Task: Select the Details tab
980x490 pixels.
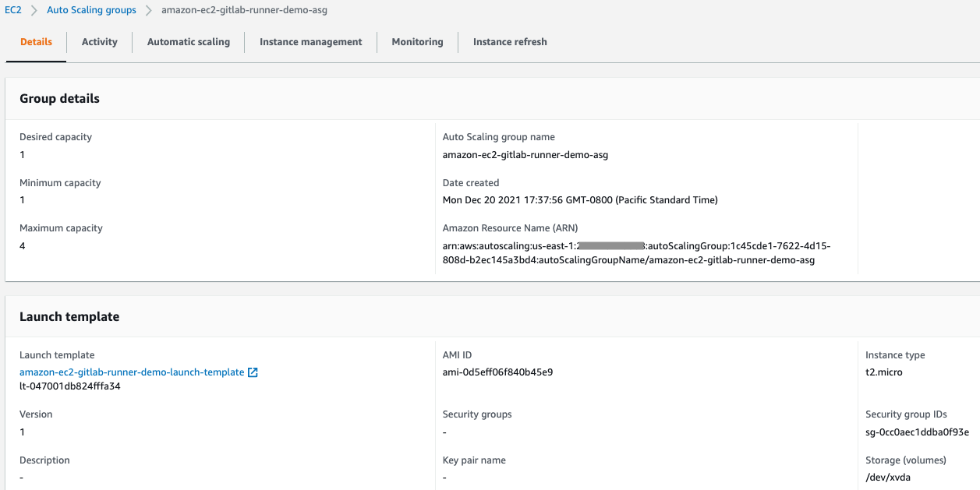Action: point(35,42)
